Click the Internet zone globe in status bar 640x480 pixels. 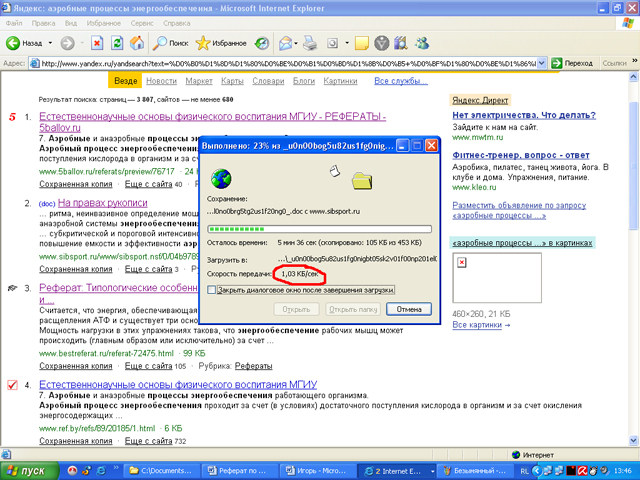[516, 454]
